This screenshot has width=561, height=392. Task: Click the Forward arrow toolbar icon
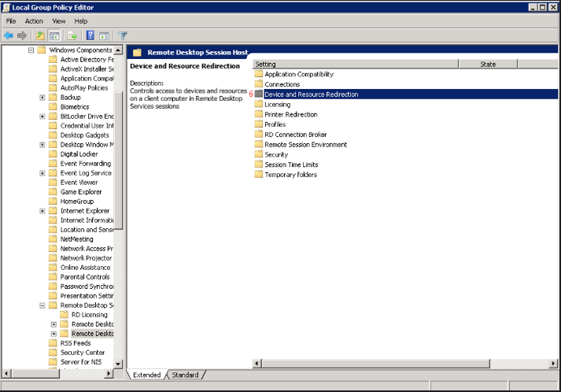(x=22, y=35)
